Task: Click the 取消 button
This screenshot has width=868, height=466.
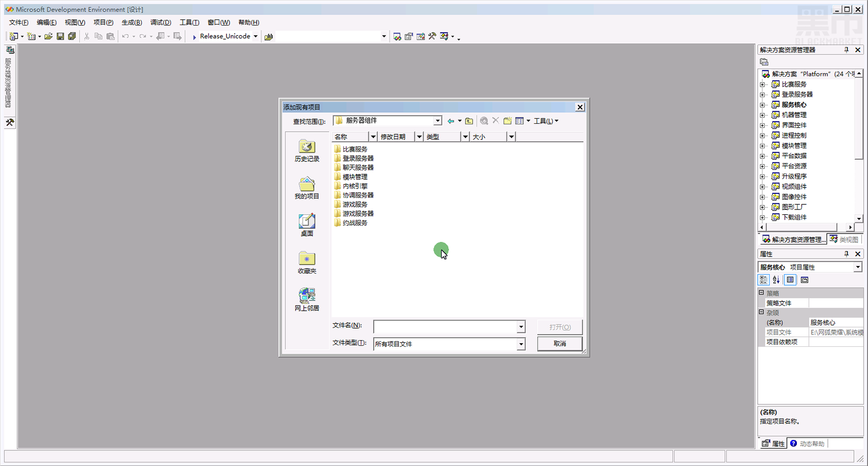Action: coord(559,344)
